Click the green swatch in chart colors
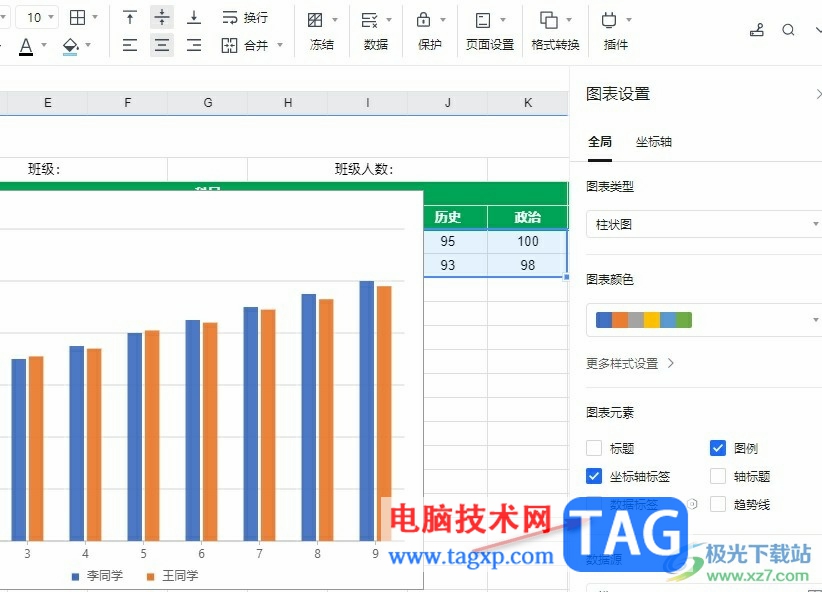 (684, 320)
